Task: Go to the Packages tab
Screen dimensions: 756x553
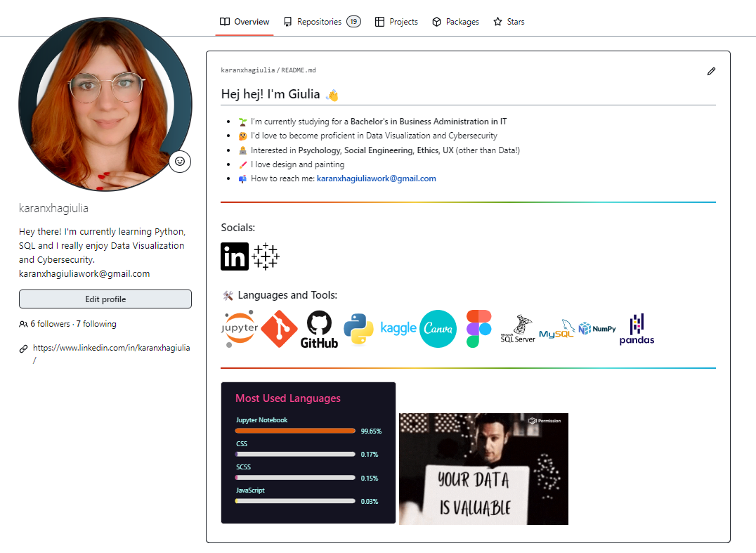Action: 455,22
